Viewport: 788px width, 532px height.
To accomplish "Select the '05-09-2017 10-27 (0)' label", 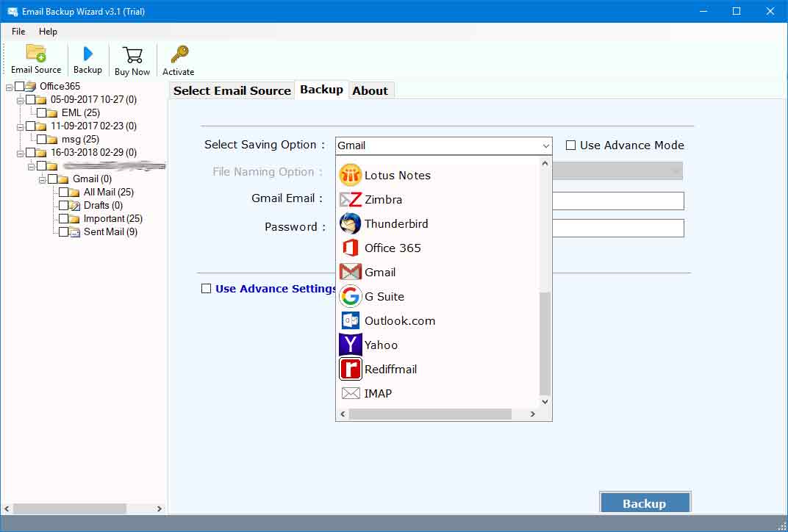I will coord(93,99).
